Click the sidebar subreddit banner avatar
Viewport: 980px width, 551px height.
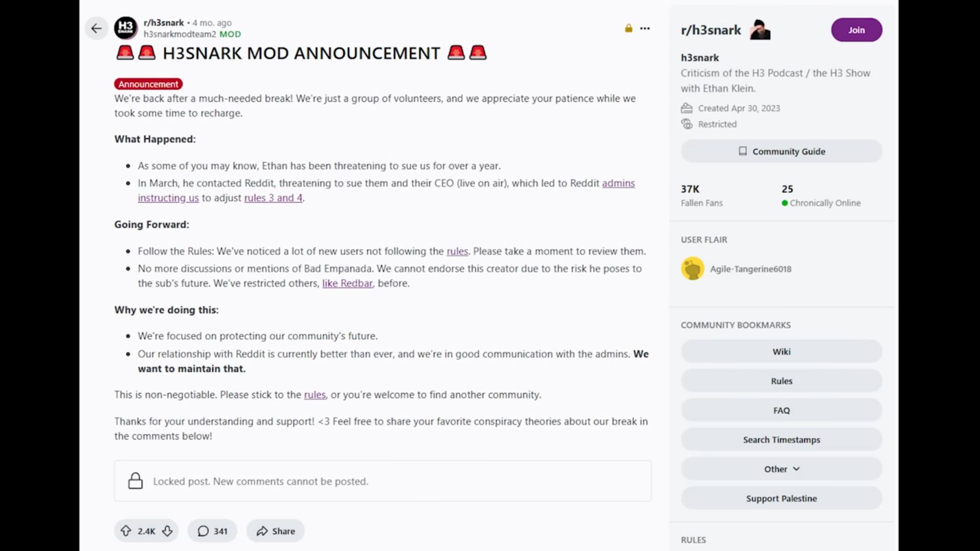(x=760, y=30)
